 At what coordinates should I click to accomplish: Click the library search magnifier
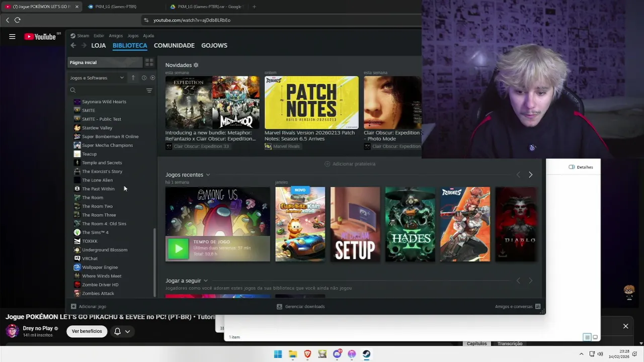tap(73, 90)
